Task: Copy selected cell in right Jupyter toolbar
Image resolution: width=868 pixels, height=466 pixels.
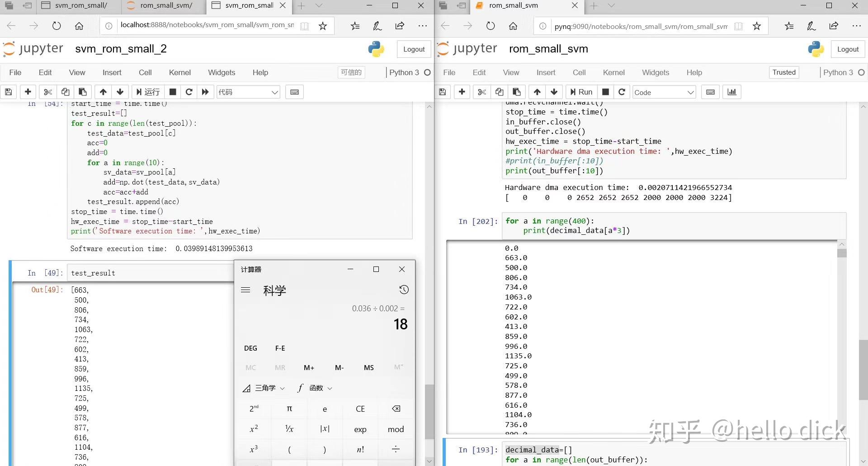Action: (499, 92)
